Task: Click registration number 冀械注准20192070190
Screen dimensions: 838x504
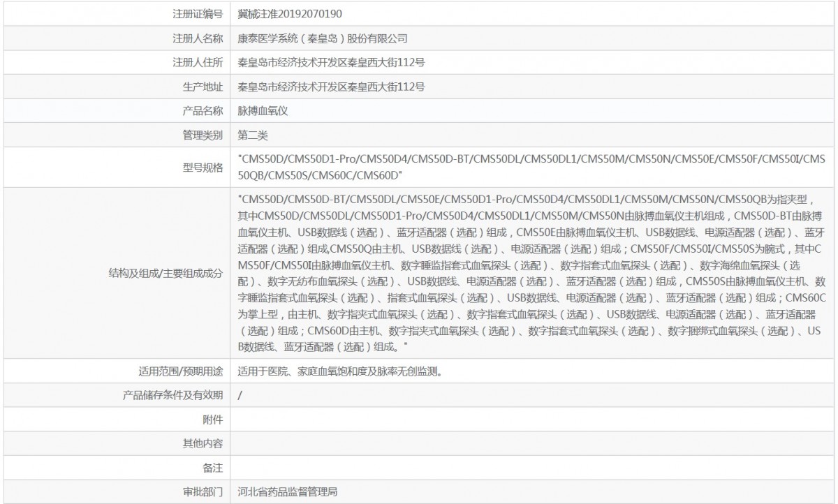Action: [x=290, y=13]
